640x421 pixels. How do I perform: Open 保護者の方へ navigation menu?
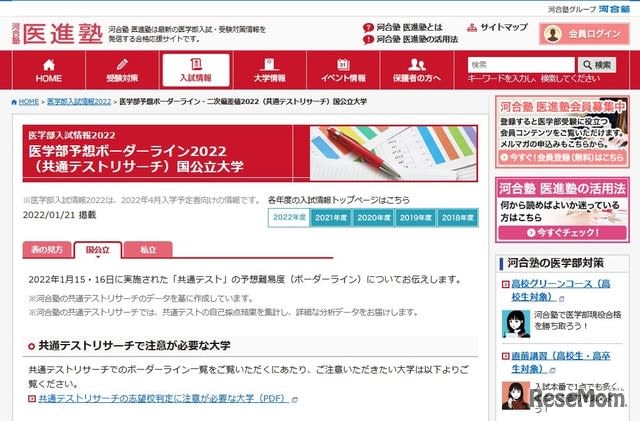click(417, 70)
